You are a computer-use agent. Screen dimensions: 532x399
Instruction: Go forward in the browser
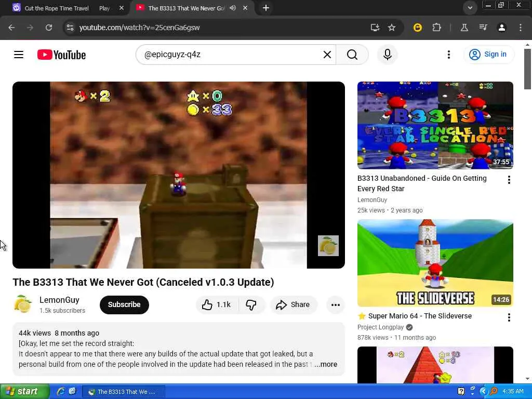[x=30, y=28]
